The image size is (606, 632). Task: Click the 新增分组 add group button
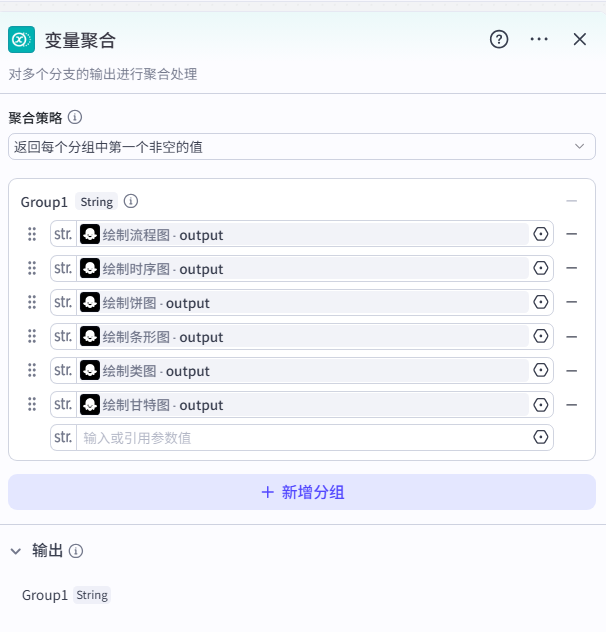[x=302, y=492]
